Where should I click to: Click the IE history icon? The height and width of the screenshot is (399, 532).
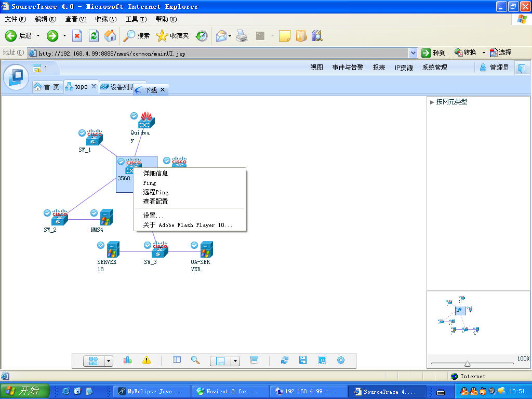click(x=202, y=36)
